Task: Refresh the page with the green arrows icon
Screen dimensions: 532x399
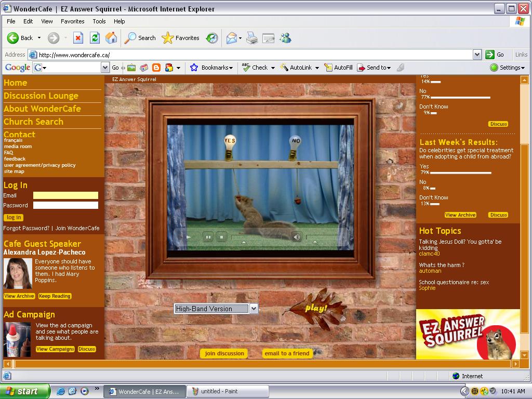Action: [x=95, y=38]
